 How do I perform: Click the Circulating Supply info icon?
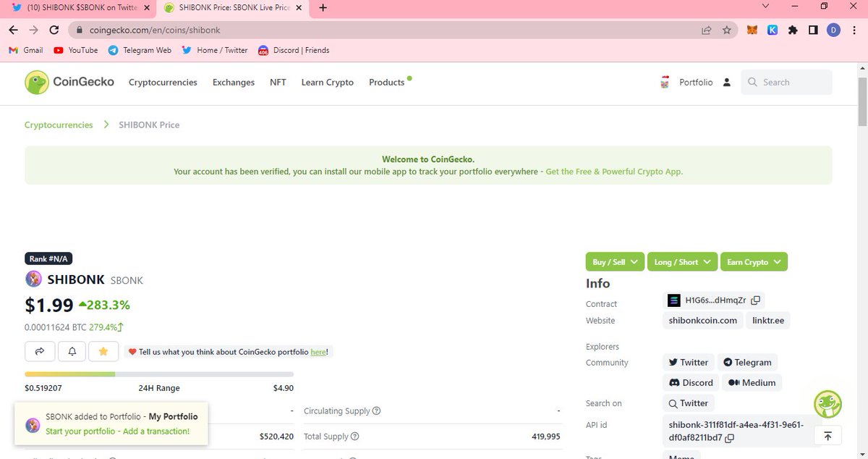(x=376, y=411)
